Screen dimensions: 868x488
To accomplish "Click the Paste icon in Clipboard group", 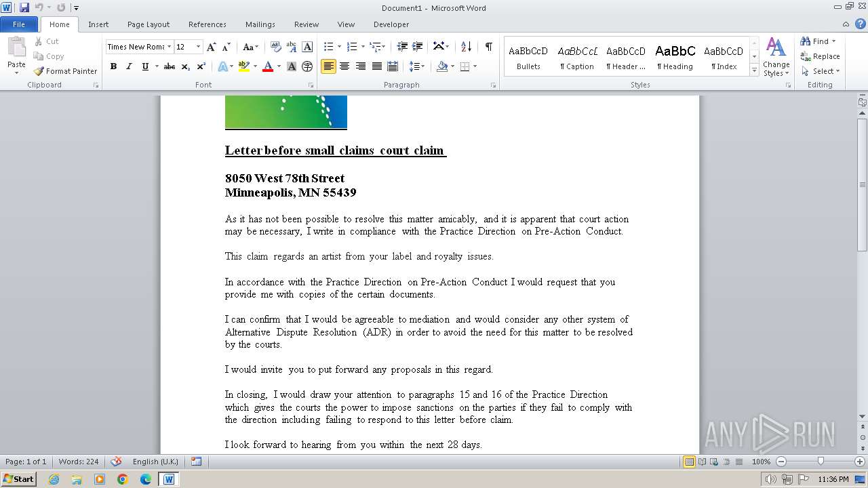I will [16, 47].
